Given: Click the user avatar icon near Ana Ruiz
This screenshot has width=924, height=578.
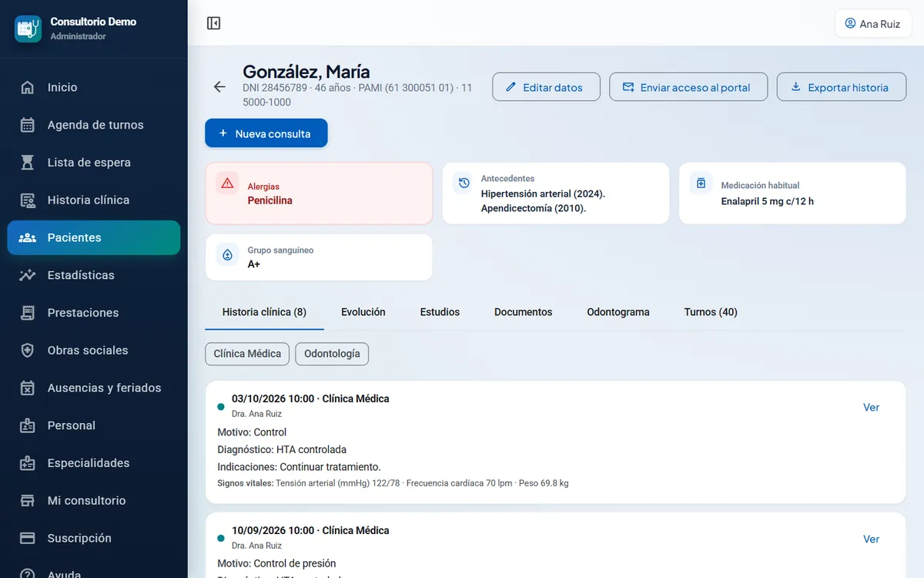Looking at the screenshot, I should pos(850,23).
